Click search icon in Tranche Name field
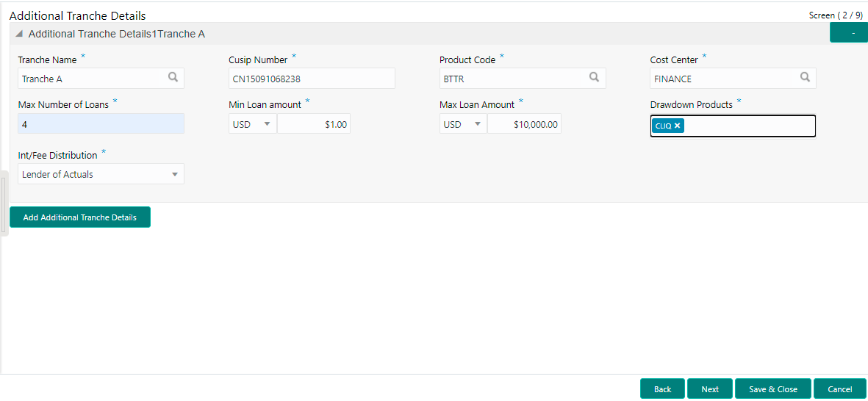The image size is (868, 401). (x=173, y=77)
